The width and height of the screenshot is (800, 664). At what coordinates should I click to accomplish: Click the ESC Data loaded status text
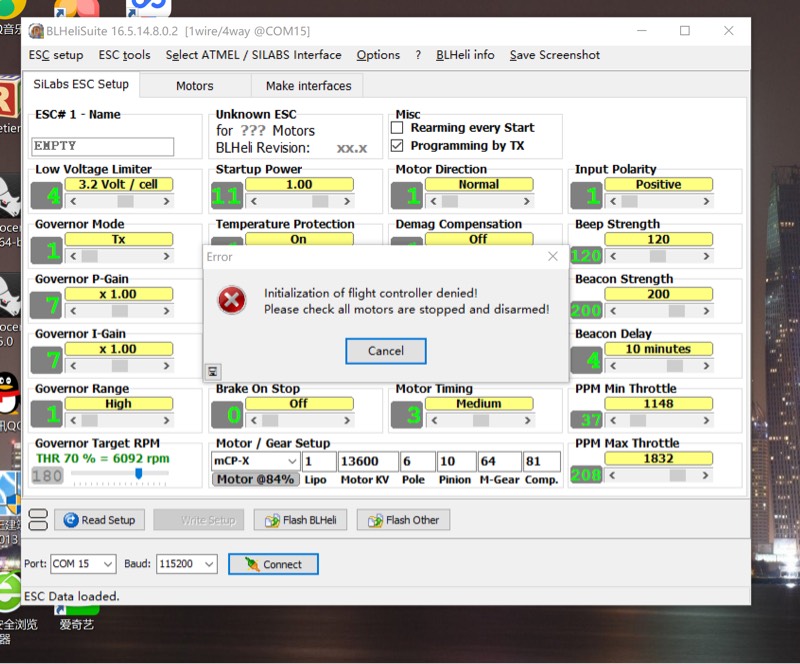coord(71,596)
